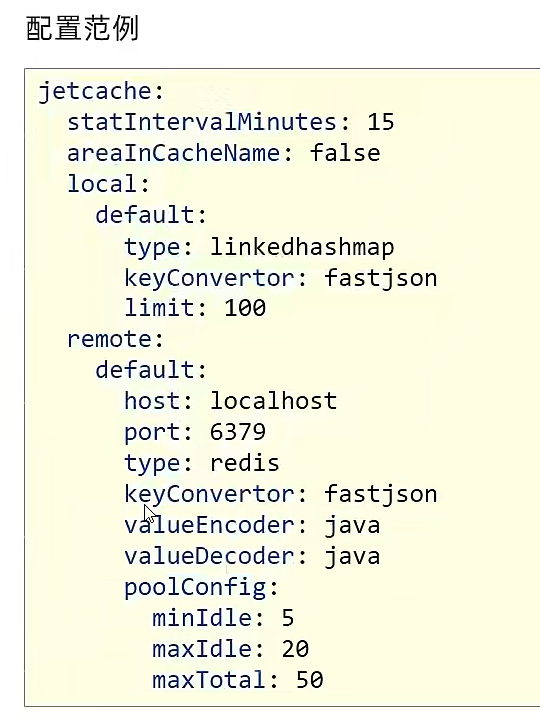Click the poolConfig: key
This screenshot has width=540, height=722.
click(x=202, y=588)
